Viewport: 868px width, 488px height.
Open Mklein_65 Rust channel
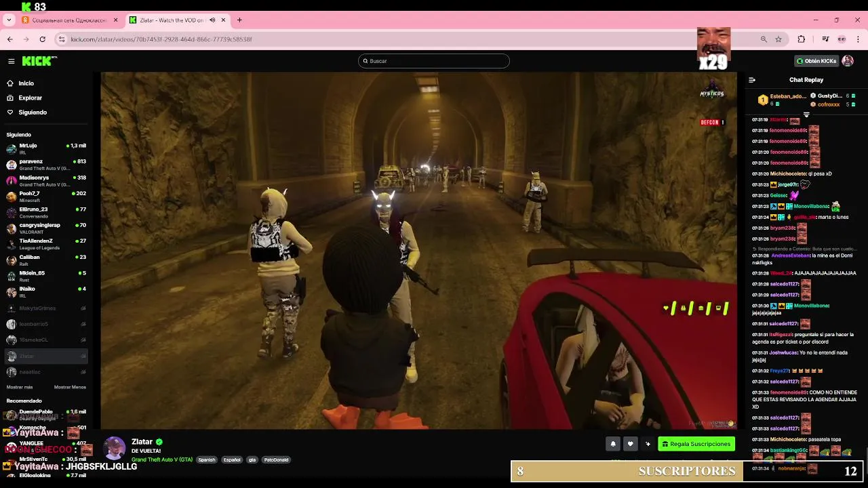coord(46,276)
